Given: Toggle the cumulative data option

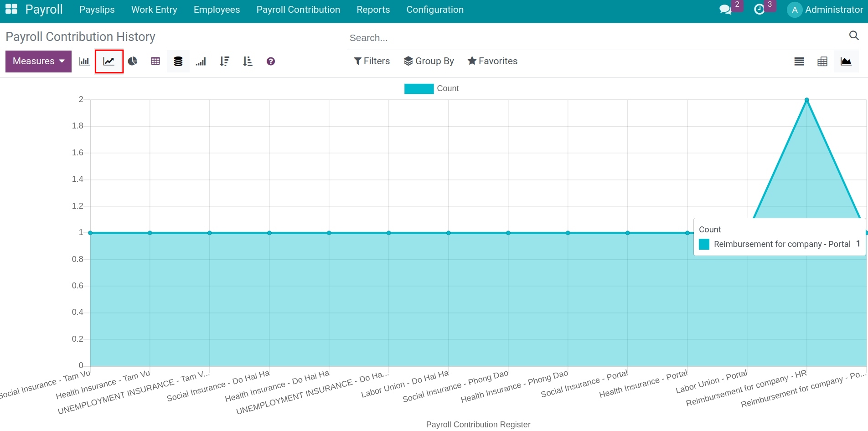Looking at the screenshot, I should pos(201,61).
